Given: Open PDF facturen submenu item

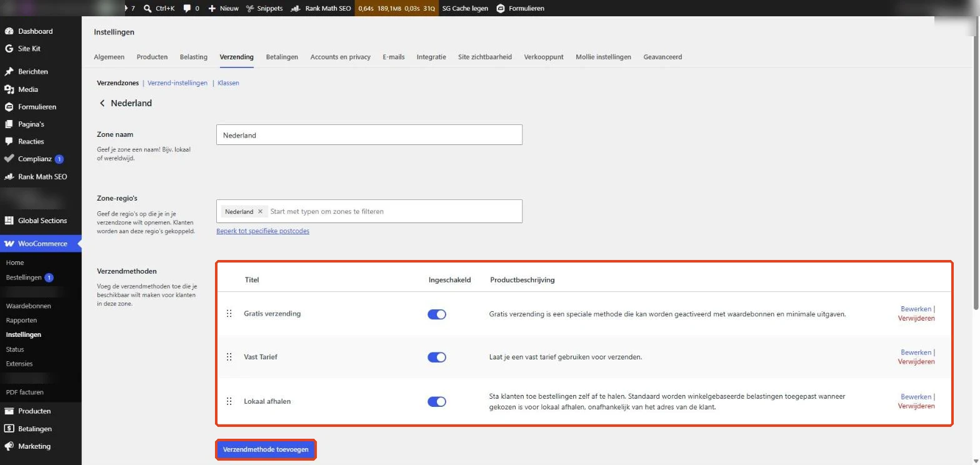Looking at the screenshot, I should coord(25,392).
